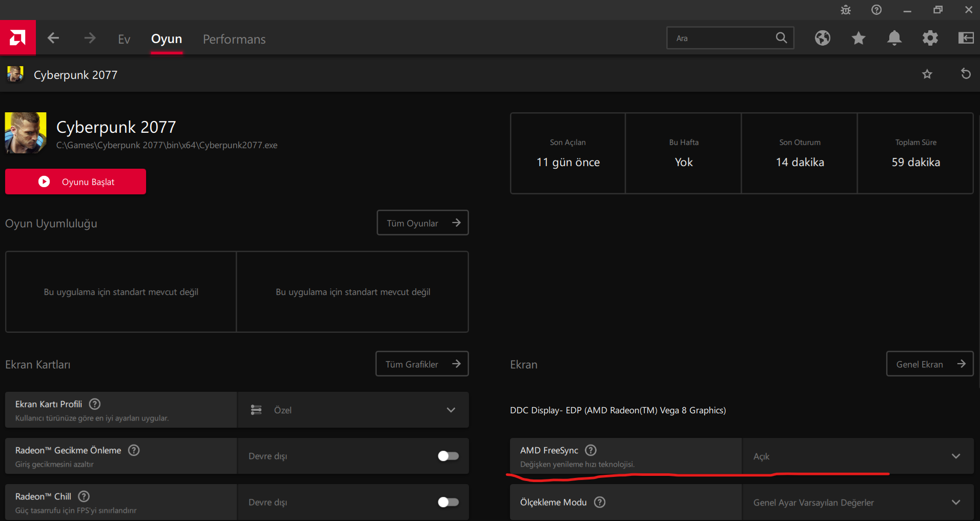
Task: Click the Oyun Uyumluluğu heading
Action: pos(51,224)
